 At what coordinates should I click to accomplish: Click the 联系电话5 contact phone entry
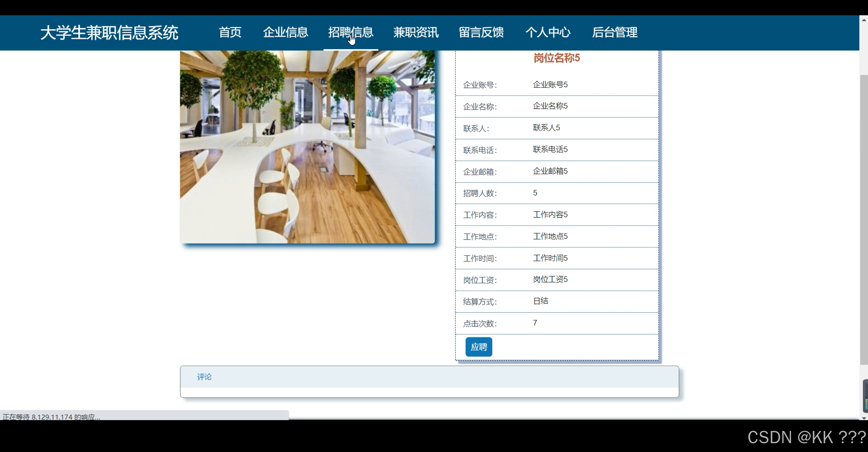coord(550,149)
